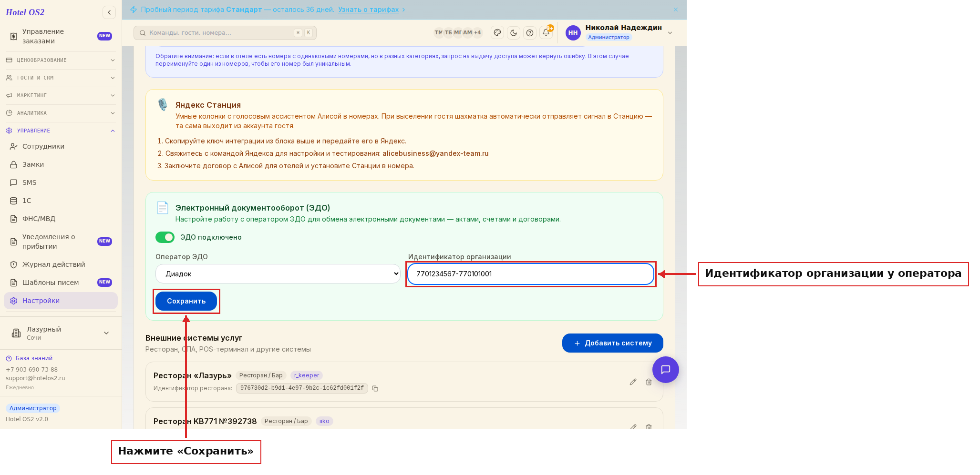Click the Администратор badge under user name
The image size is (980, 475).
[609, 37]
